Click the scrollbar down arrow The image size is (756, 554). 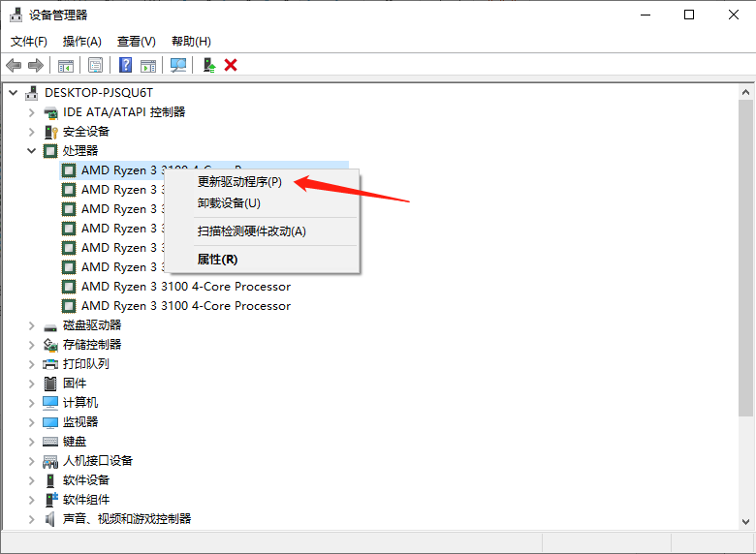point(745,522)
